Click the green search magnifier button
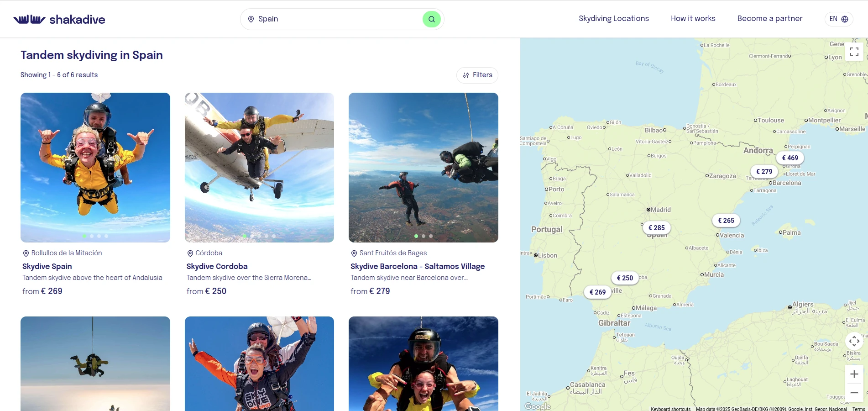This screenshot has width=868, height=411. tap(431, 19)
